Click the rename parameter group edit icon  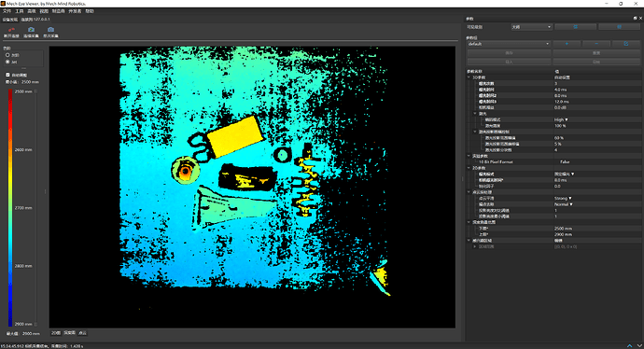click(625, 44)
